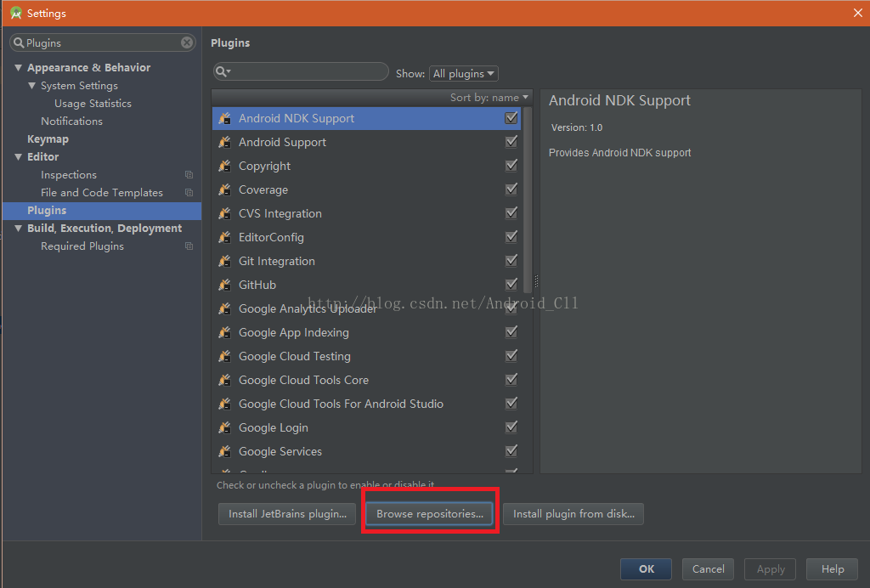Disable the CVS Integration checkbox
The height and width of the screenshot is (588, 870).
tap(511, 213)
